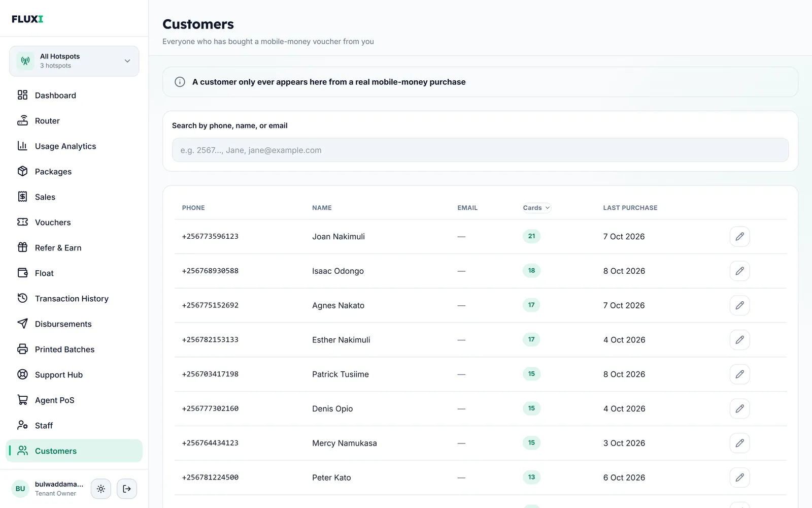
Task: Click the Router icon in sidebar
Action: pos(22,120)
